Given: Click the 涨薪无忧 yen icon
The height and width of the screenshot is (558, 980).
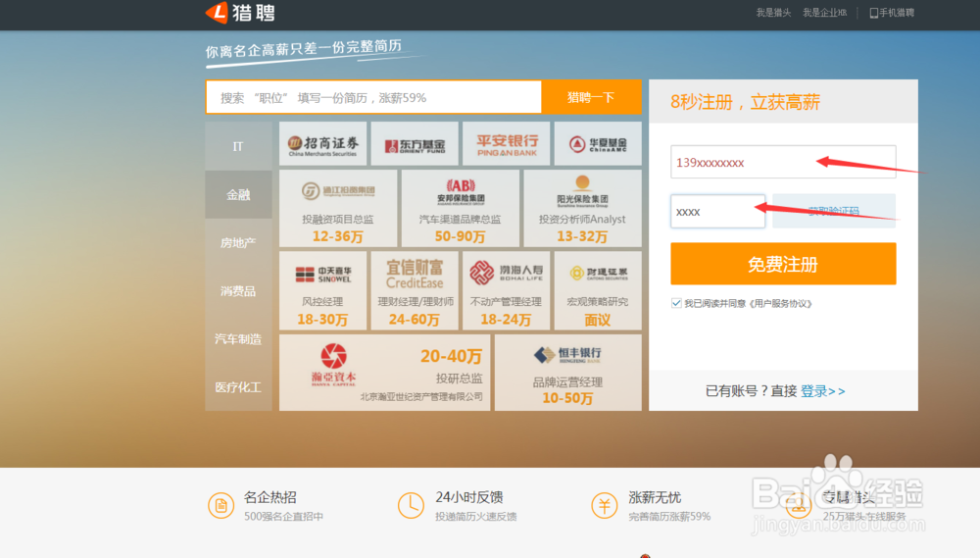Looking at the screenshot, I should pyautogui.click(x=605, y=505).
